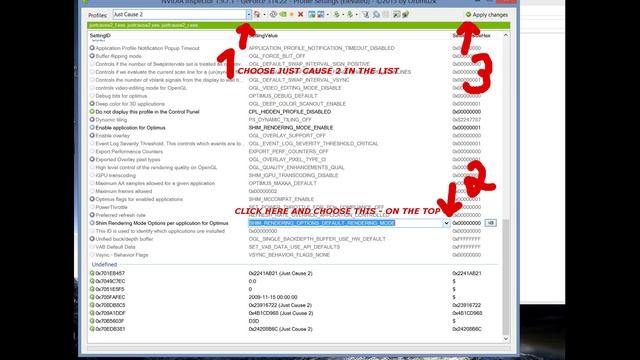
Task: Open the small arrow beside the home profile icon
Action: (x=264, y=15)
